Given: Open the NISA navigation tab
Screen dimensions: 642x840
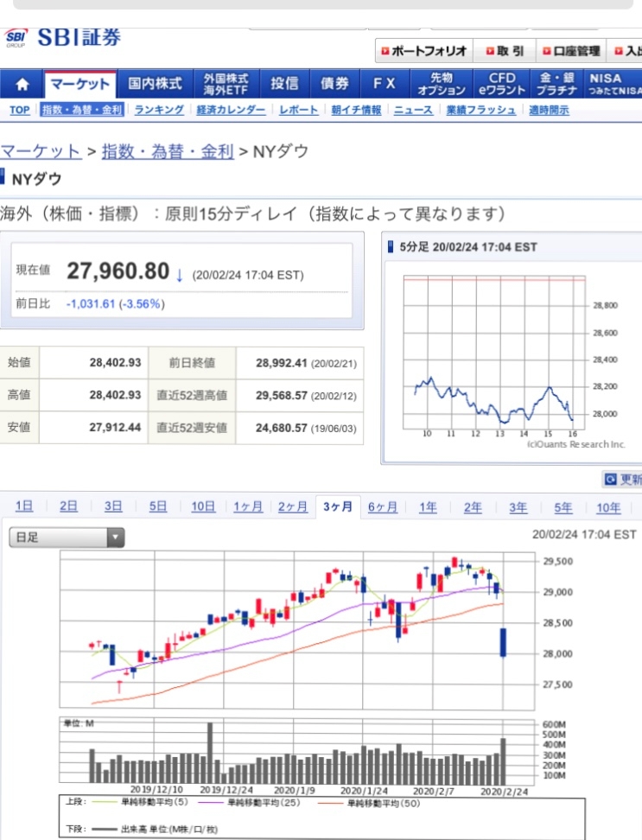Looking at the screenshot, I should [613, 84].
